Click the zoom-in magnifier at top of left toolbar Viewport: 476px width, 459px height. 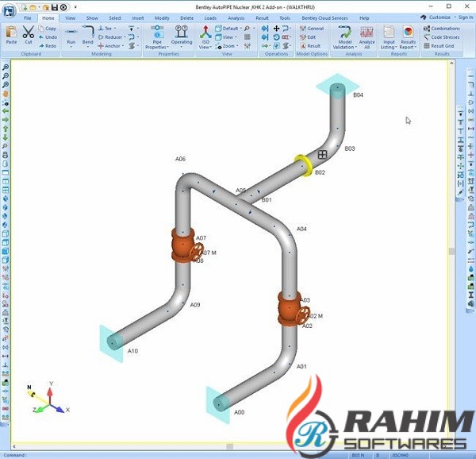(6, 67)
